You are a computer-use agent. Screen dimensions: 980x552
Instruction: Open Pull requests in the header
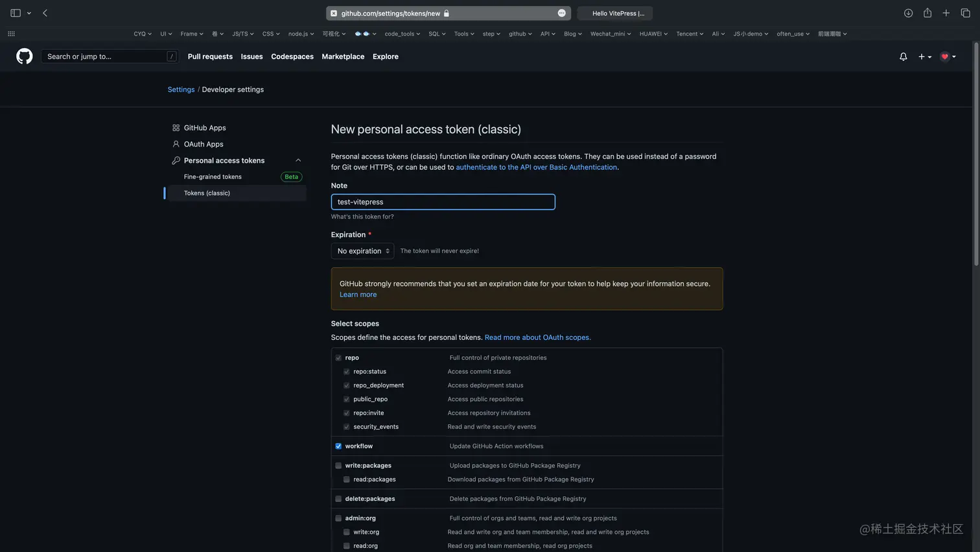pos(210,56)
